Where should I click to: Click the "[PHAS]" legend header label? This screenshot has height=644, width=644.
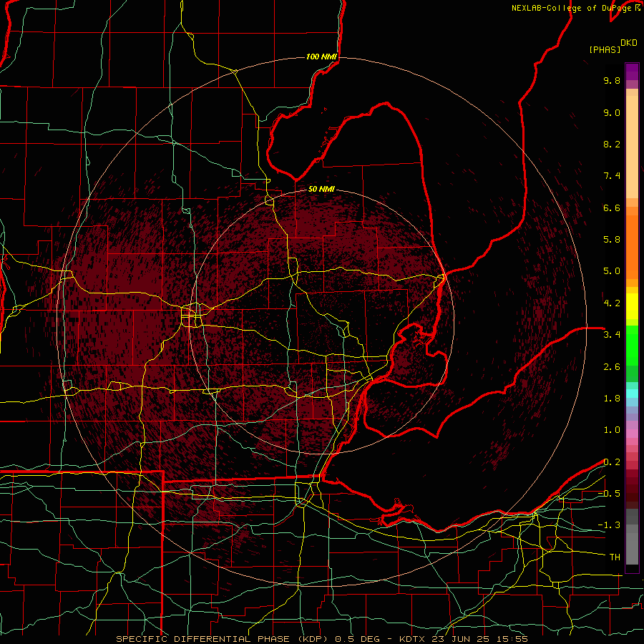point(605,49)
